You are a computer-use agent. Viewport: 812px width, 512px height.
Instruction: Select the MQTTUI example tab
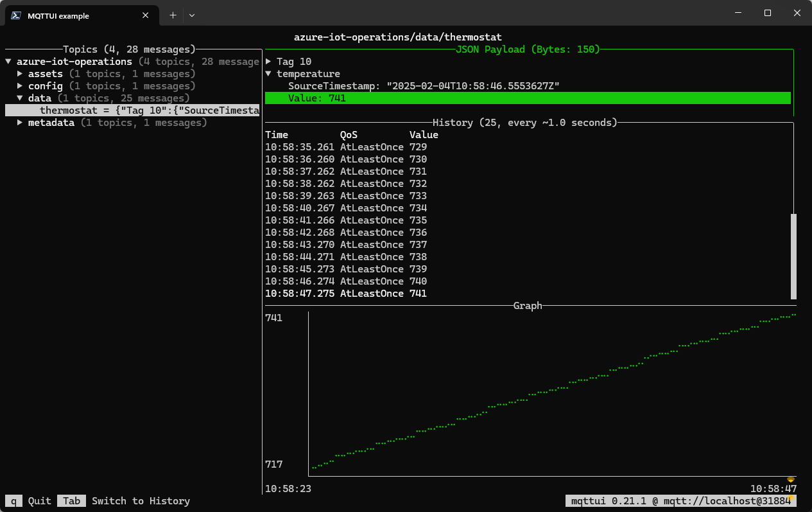click(x=83, y=15)
